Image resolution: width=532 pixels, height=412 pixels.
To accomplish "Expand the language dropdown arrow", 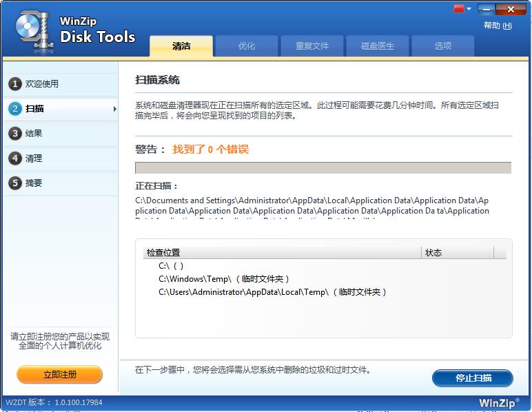I will (469, 9).
